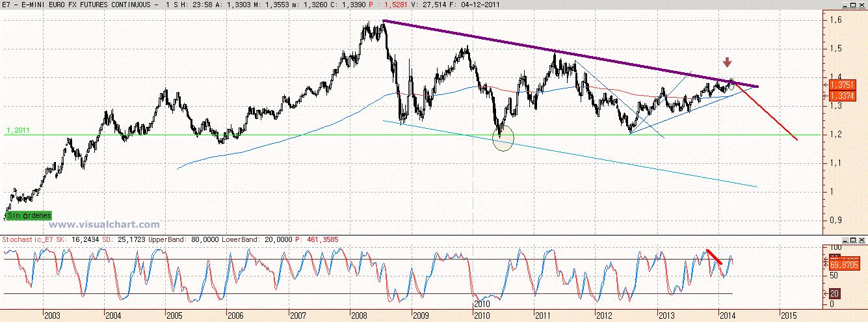Select the thick purple descending trendline
Image resolution: width=868 pixels, height=322 pixels.
[553, 51]
